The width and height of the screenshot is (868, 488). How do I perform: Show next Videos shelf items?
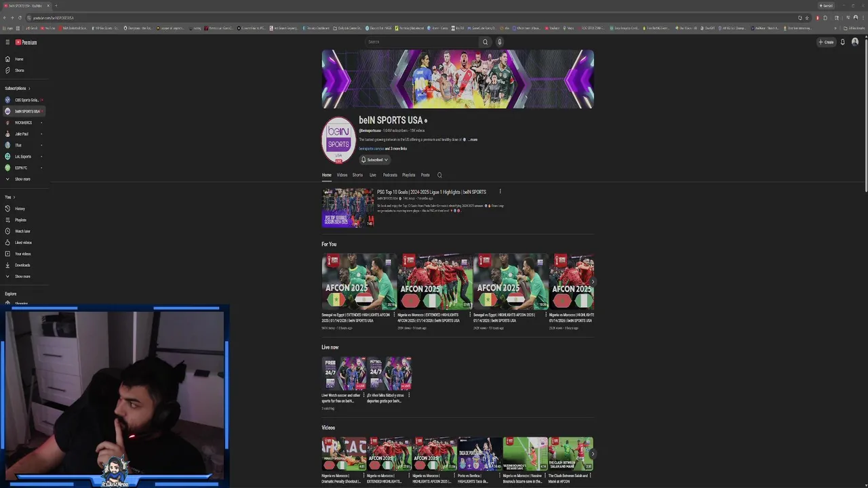592,454
